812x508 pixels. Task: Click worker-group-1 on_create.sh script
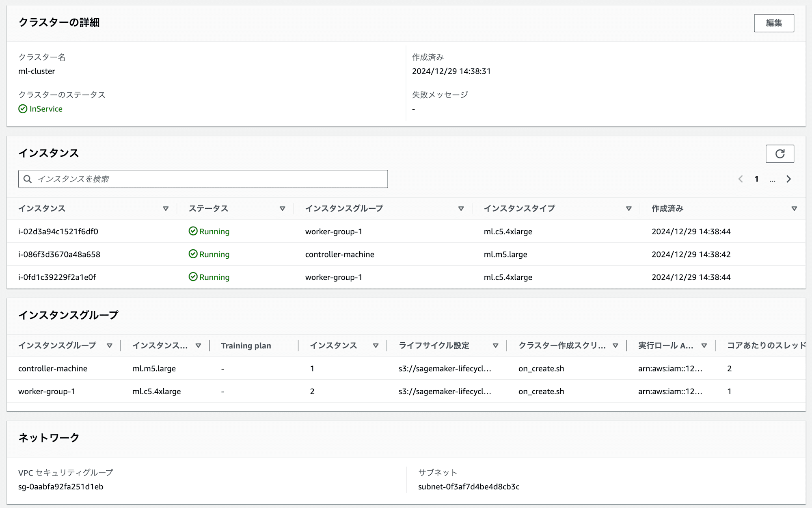[x=541, y=391]
